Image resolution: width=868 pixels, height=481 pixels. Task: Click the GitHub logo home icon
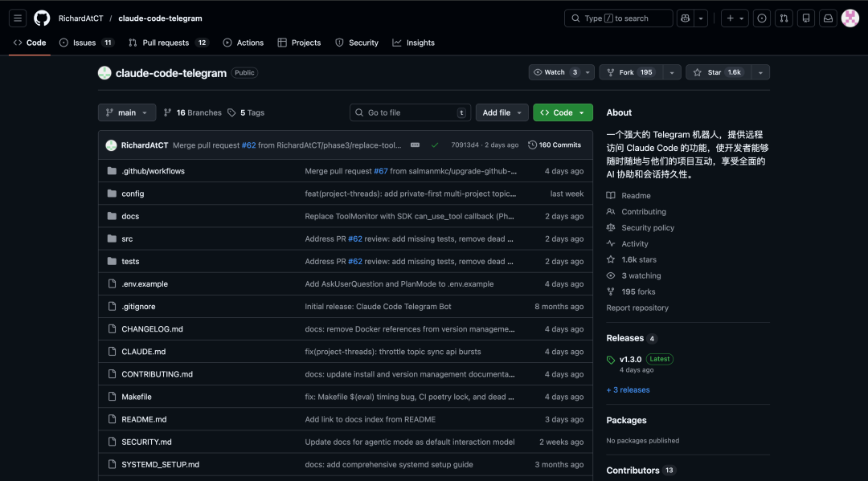(42, 18)
